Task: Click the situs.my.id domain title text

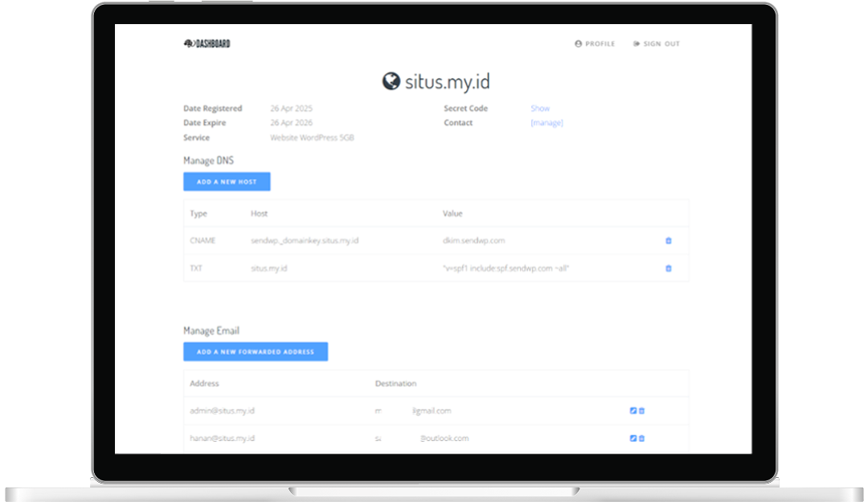Action: click(447, 81)
